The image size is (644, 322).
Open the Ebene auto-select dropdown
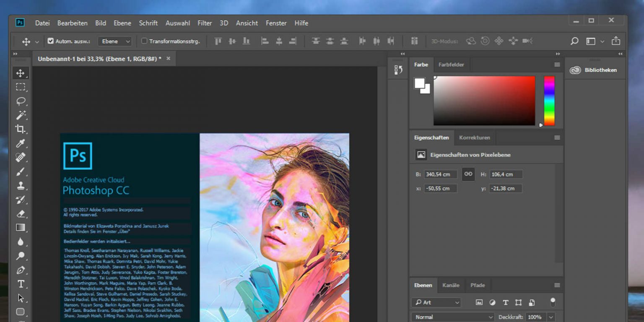click(115, 41)
